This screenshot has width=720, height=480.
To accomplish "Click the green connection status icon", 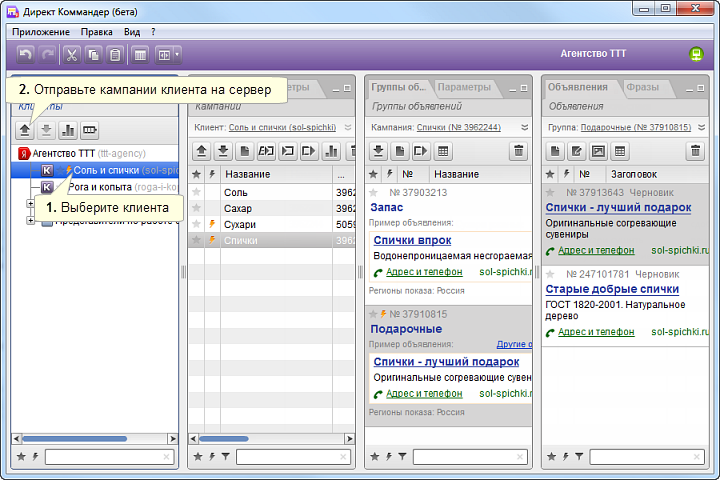I will (x=696, y=54).
